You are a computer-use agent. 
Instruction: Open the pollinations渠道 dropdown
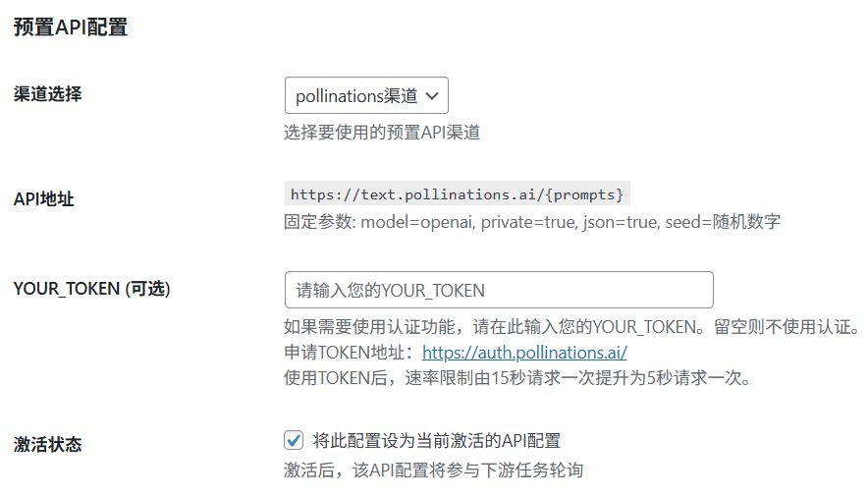[x=357, y=96]
